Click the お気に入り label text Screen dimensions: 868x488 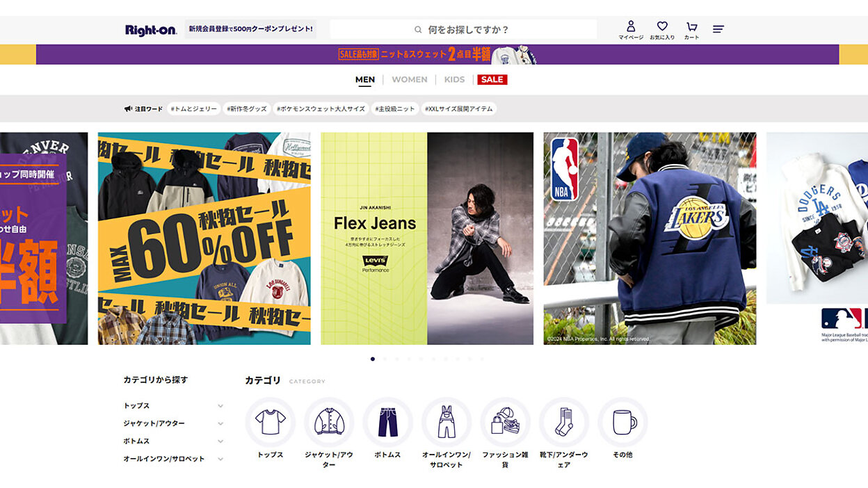662,38
